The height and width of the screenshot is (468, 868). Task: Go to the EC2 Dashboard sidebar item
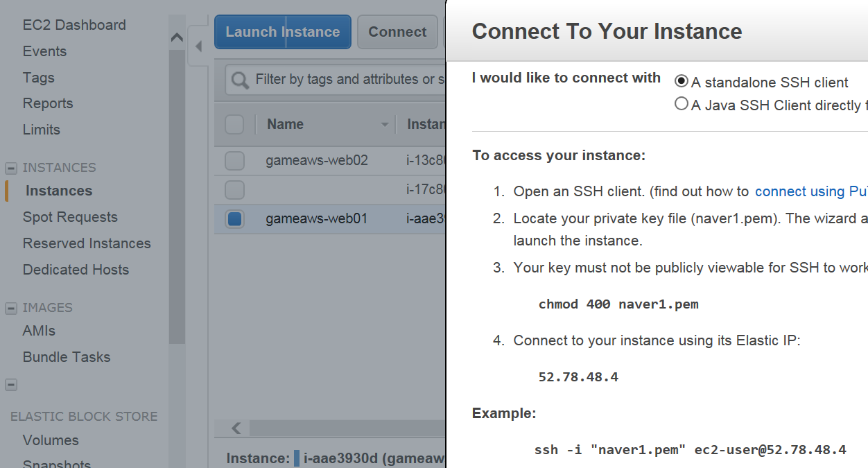click(x=74, y=25)
